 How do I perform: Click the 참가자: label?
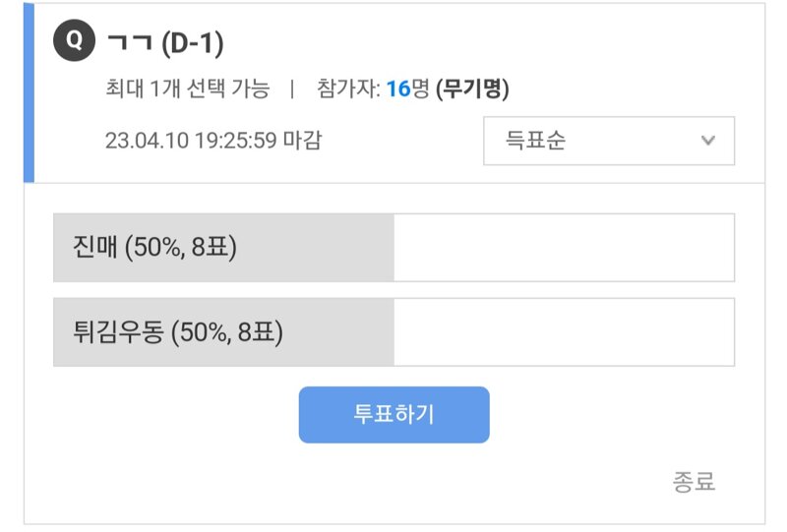tap(348, 89)
